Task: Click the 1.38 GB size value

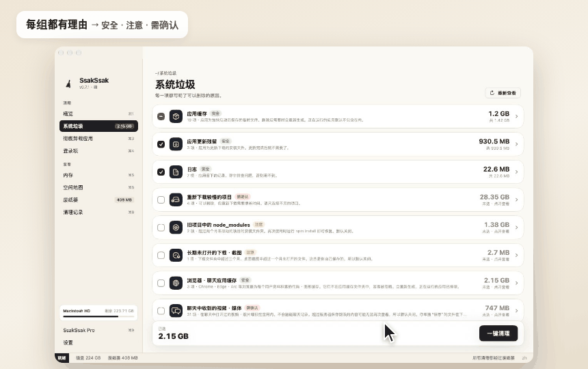Action: coord(497,224)
